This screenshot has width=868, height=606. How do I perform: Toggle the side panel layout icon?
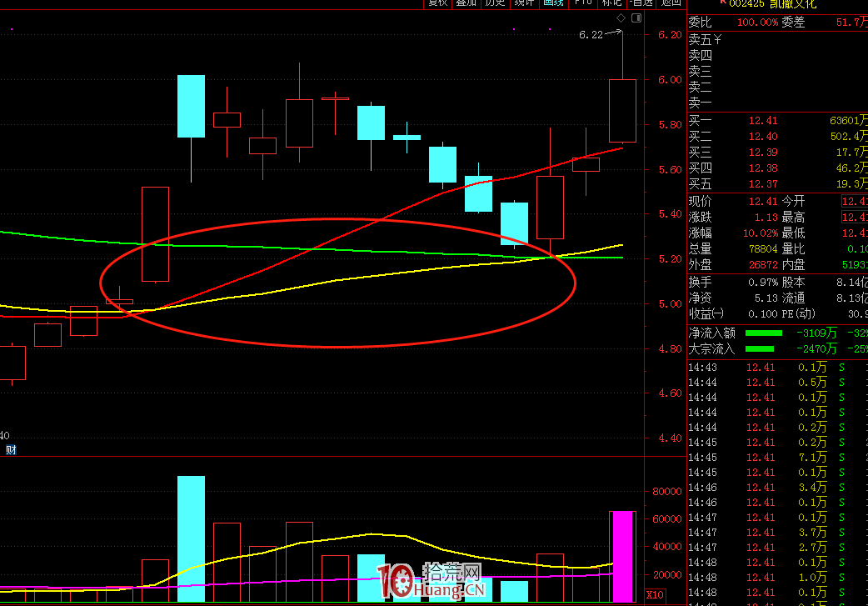click(x=636, y=18)
